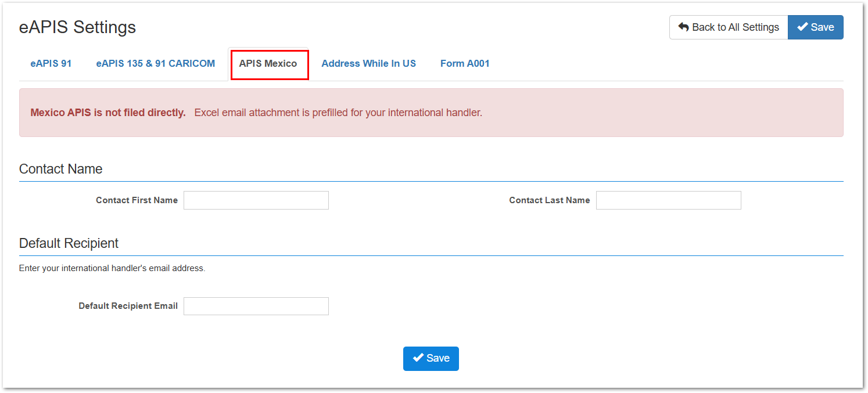Save settings using the top right Save button
The height and width of the screenshot is (393, 868).
click(816, 27)
